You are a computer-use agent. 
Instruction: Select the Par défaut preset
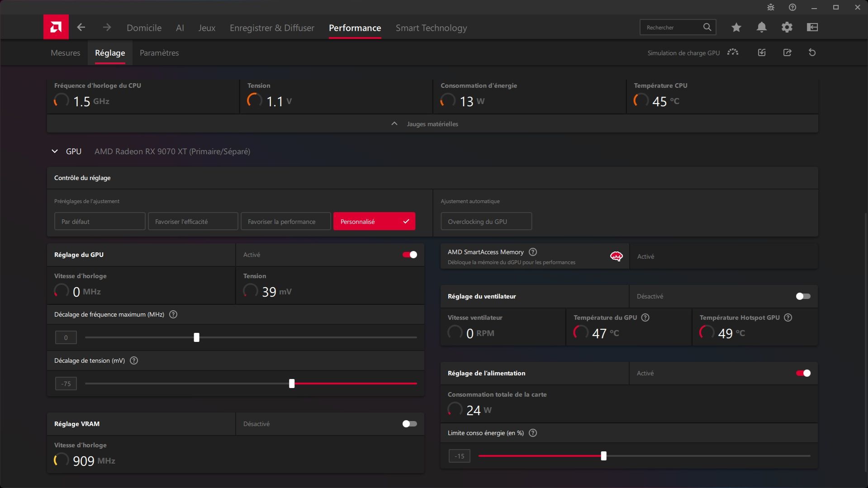[x=100, y=222]
